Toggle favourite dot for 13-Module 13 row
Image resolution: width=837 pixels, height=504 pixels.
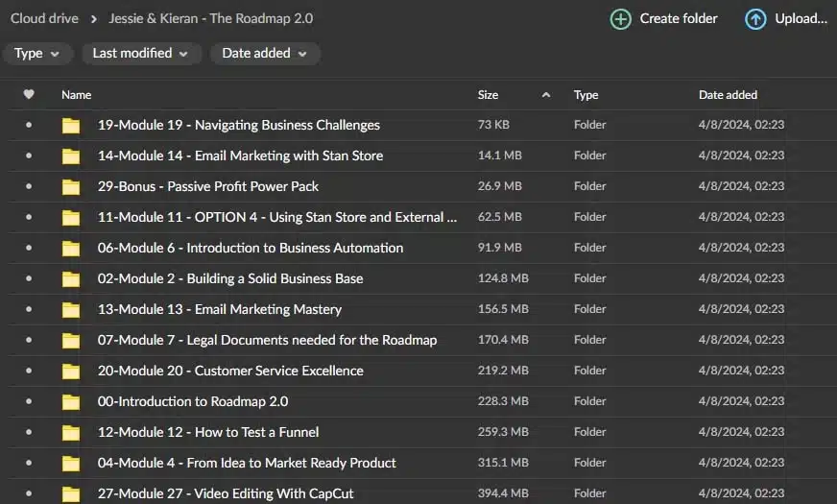click(29, 309)
